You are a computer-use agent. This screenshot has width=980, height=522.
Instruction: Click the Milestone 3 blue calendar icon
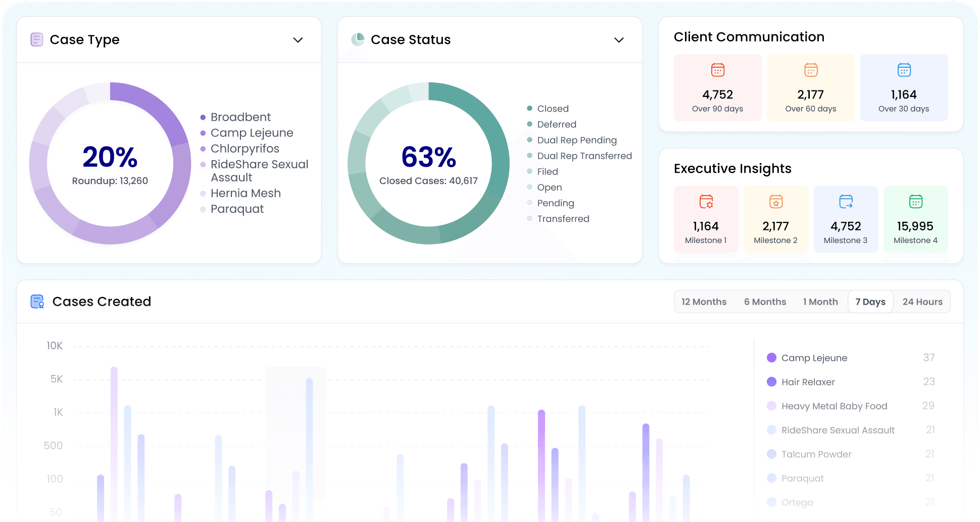(846, 202)
